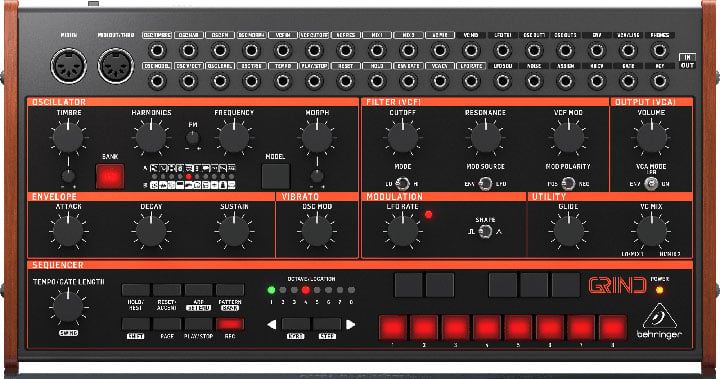Image resolution: width=720 pixels, height=379 pixels.
Task: Click the TEMPO/GATE LENGTH knob
Action: [x=68, y=306]
